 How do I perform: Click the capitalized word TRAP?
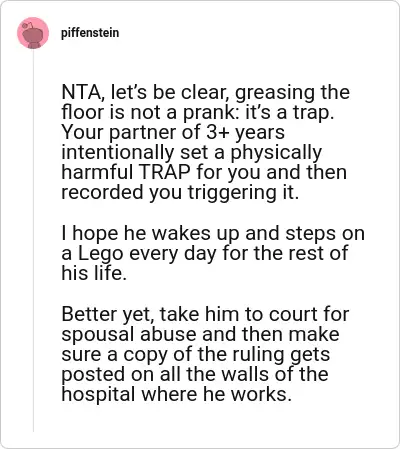pos(164,172)
